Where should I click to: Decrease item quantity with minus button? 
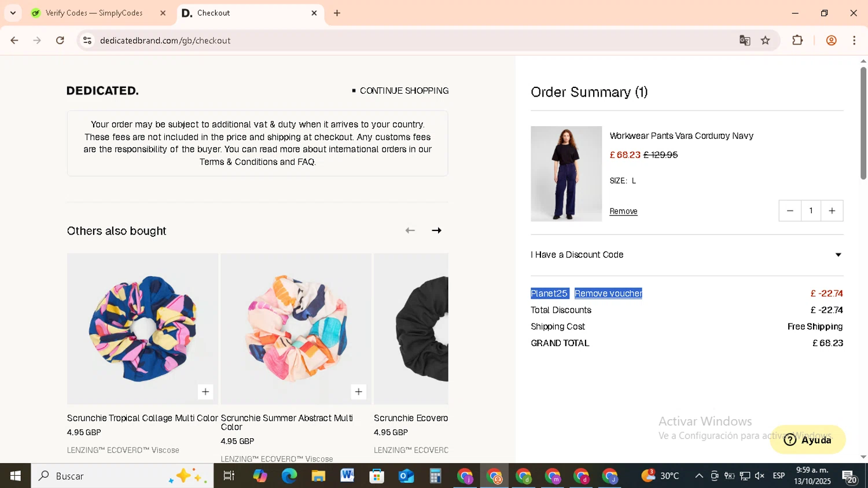(x=790, y=211)
